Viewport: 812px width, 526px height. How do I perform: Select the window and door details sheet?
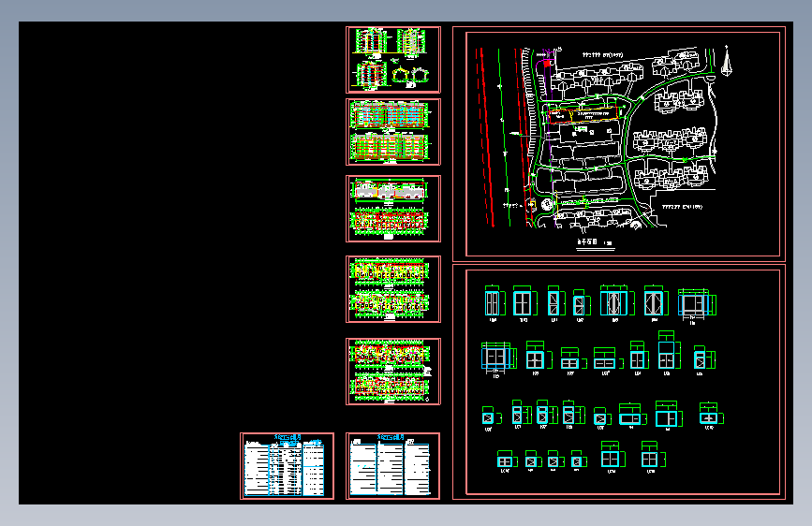619,382
